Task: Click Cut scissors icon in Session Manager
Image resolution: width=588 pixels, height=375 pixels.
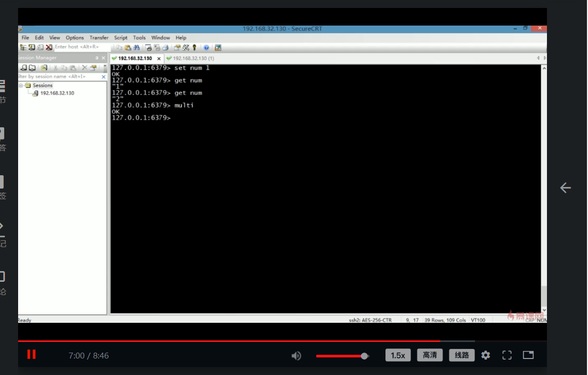Action: [x=55, y=68]
